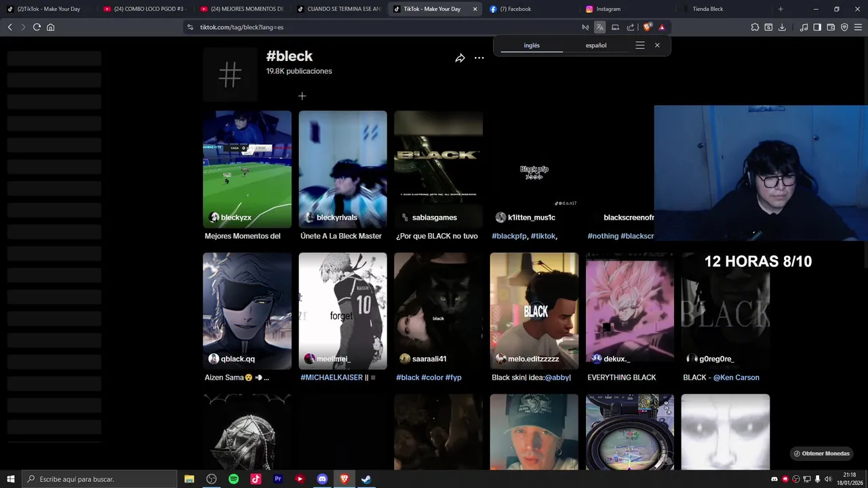Open the melo.editzzzzz video thumbnail

pos(534,311)
